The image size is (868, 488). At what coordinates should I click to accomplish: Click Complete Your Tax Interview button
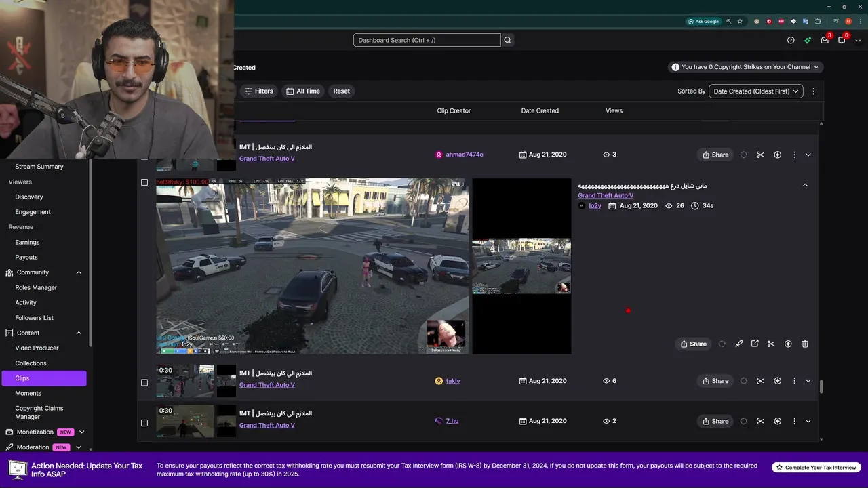point(816,468)
